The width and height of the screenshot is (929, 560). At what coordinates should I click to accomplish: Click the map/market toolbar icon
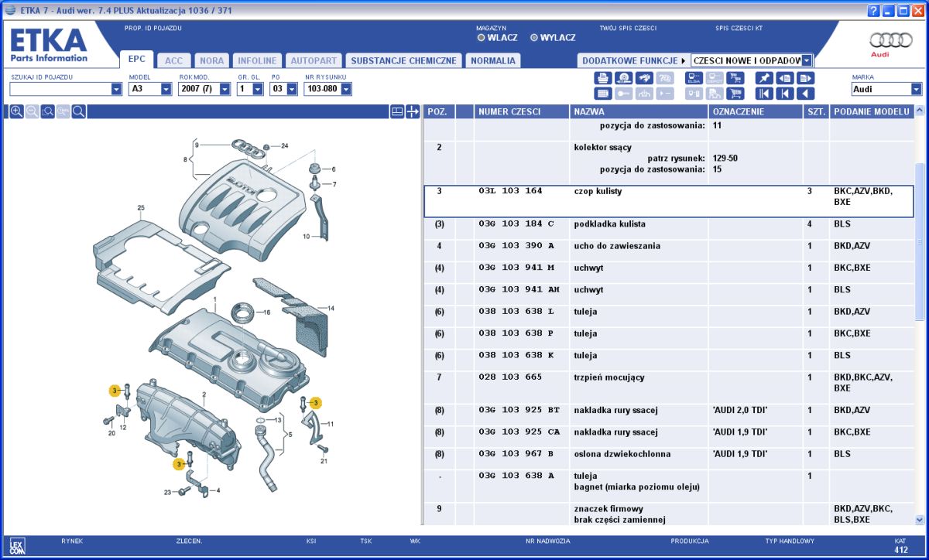pyautogui.click(x=644, y=78)
